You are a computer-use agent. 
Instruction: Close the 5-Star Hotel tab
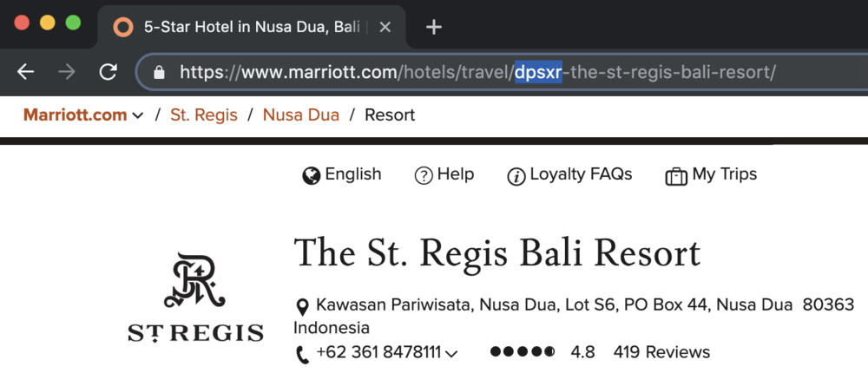[385, 27]
